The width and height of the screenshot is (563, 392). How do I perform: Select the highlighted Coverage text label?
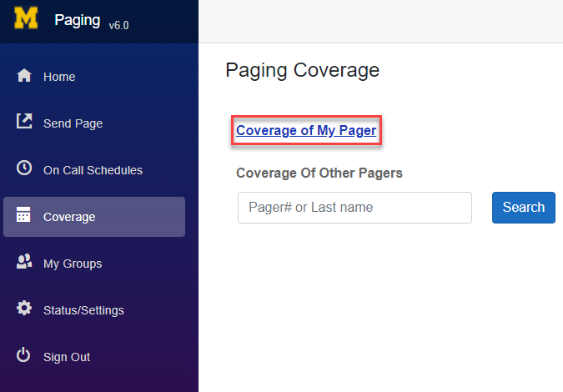point(69,217)
